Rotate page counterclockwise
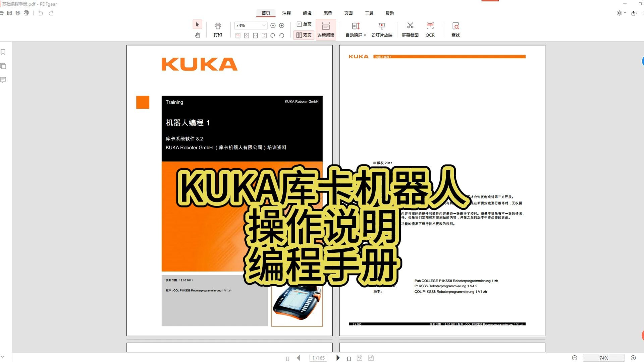 click(282, 36)
